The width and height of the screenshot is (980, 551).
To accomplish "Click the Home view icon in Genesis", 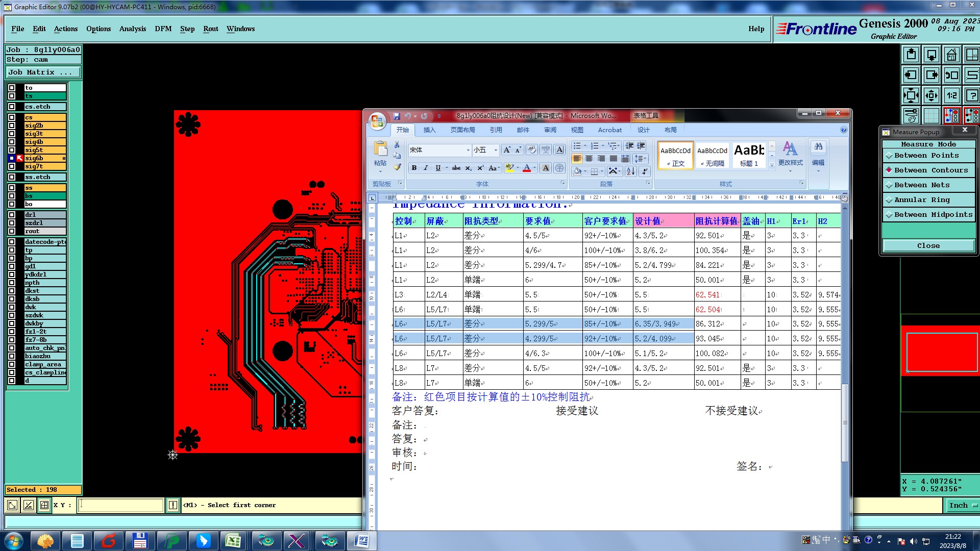I will (951, 55).
